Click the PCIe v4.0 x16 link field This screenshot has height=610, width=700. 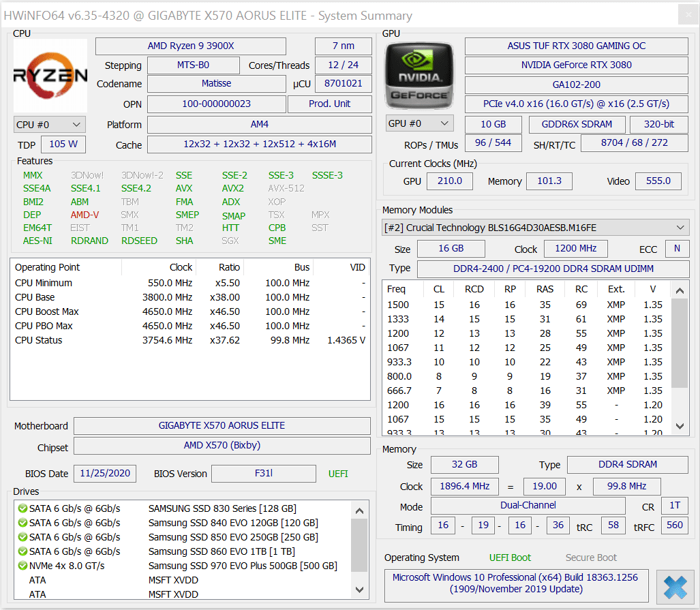(x=577, y=104)
